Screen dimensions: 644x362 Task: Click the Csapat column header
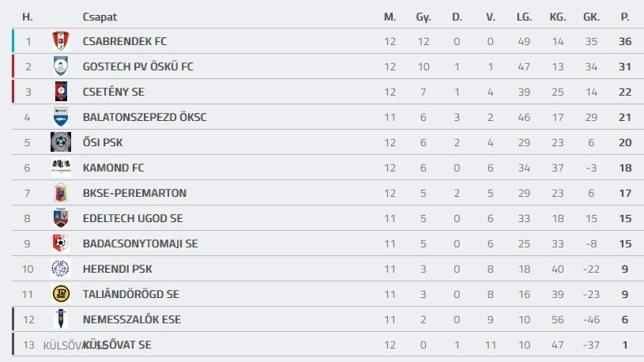pos(100,17)
